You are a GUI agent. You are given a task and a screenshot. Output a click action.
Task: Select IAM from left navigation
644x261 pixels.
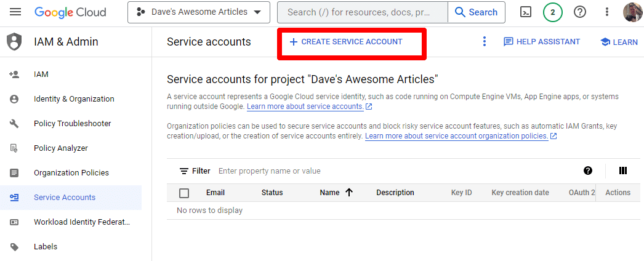point(41,74)
